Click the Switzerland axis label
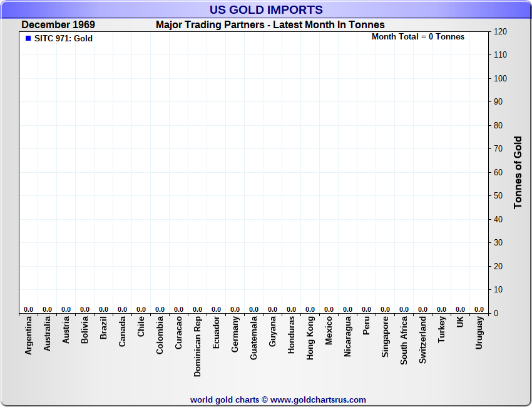The width and height of the screenshot is (532, 407). tap(423, 339)
